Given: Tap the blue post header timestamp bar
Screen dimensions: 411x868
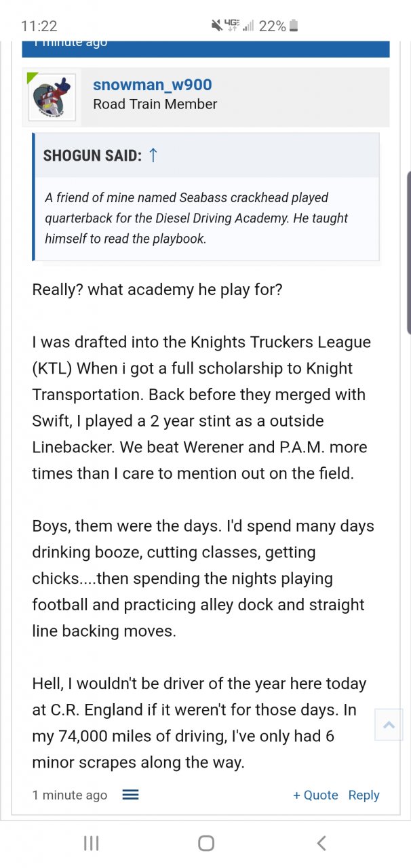Looking at the screenshot, I should pos(206,47).
